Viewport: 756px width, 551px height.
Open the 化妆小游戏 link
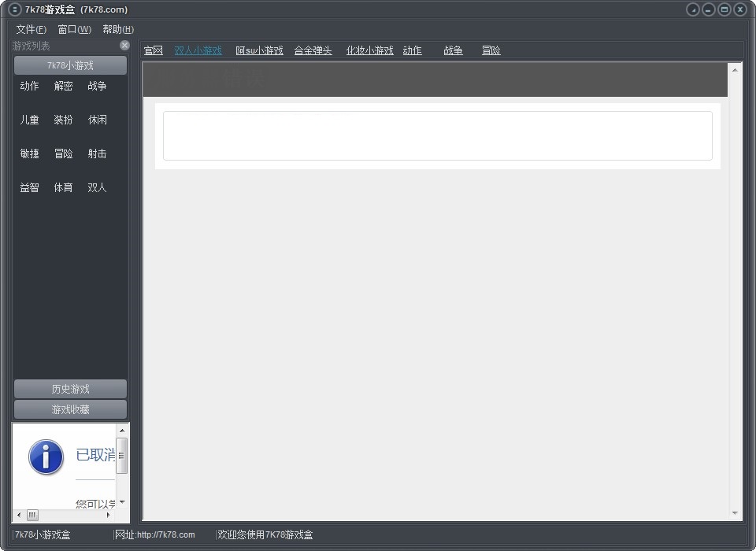pyautogui.click(x=369, y=50)
